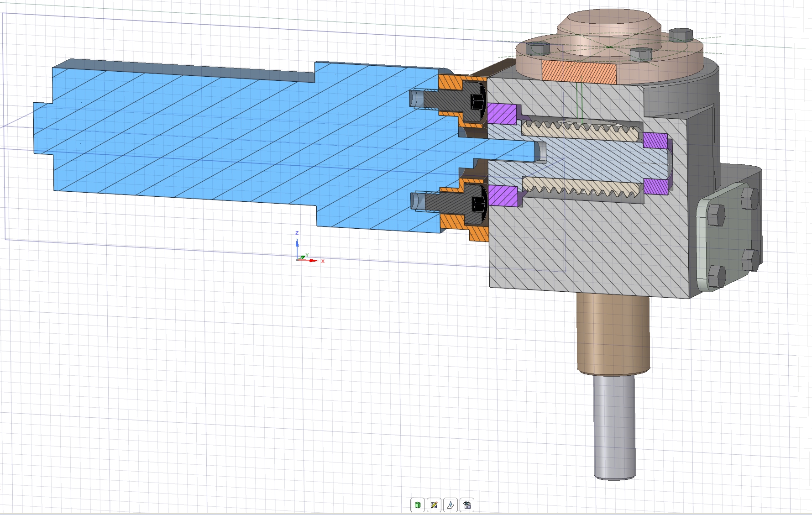Switch to Sketch mode with pencil icon

(434, 505)
